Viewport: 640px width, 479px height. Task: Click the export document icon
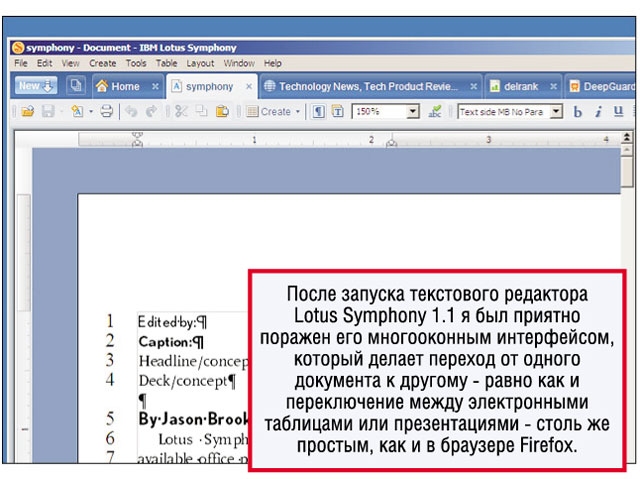[77, 111]
